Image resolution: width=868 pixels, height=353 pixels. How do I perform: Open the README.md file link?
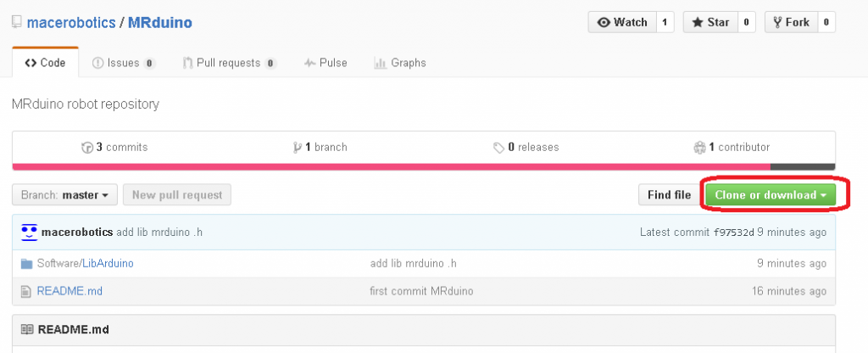70,291
